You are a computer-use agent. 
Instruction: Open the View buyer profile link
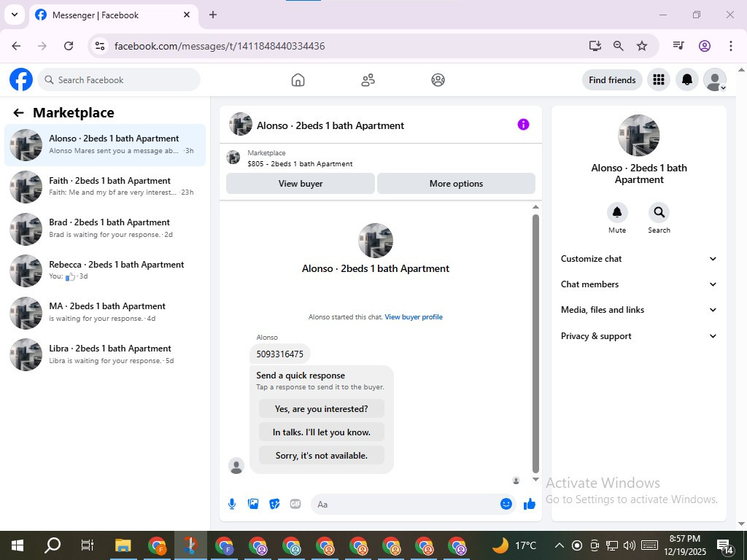click(414, 316)
